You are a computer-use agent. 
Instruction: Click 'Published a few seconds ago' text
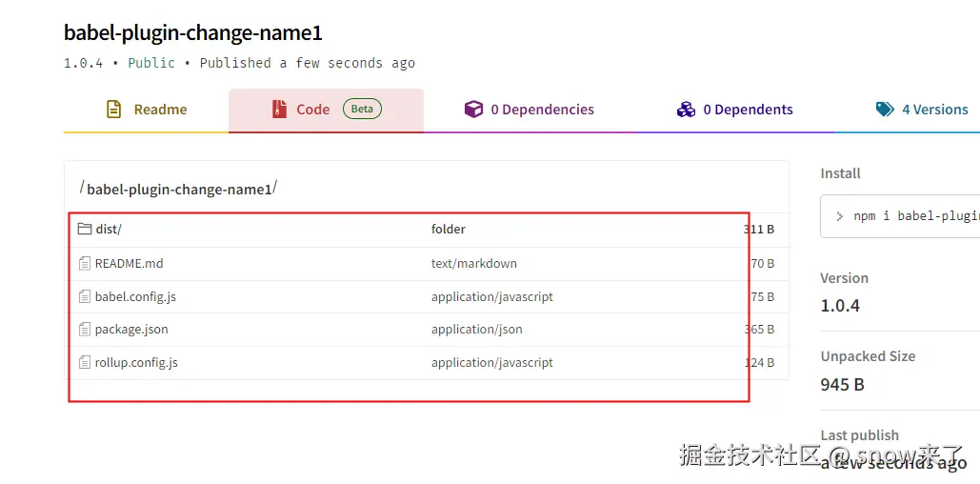click(x=308, y=63)
